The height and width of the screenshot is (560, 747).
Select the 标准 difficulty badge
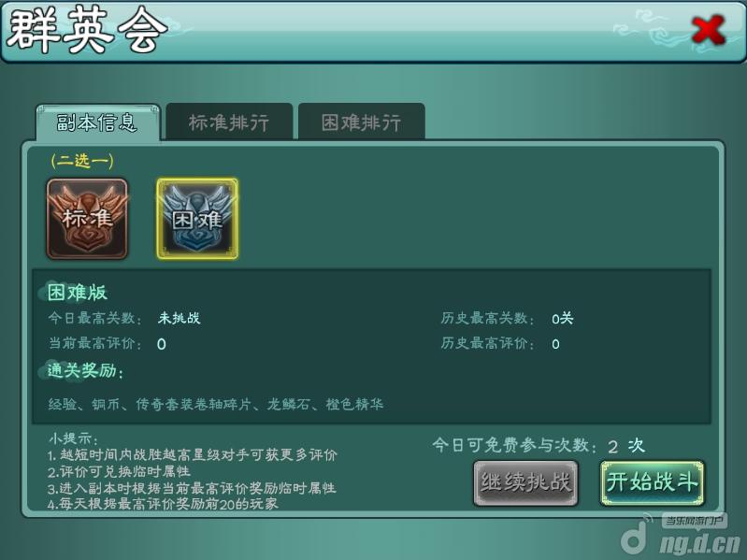87,219
